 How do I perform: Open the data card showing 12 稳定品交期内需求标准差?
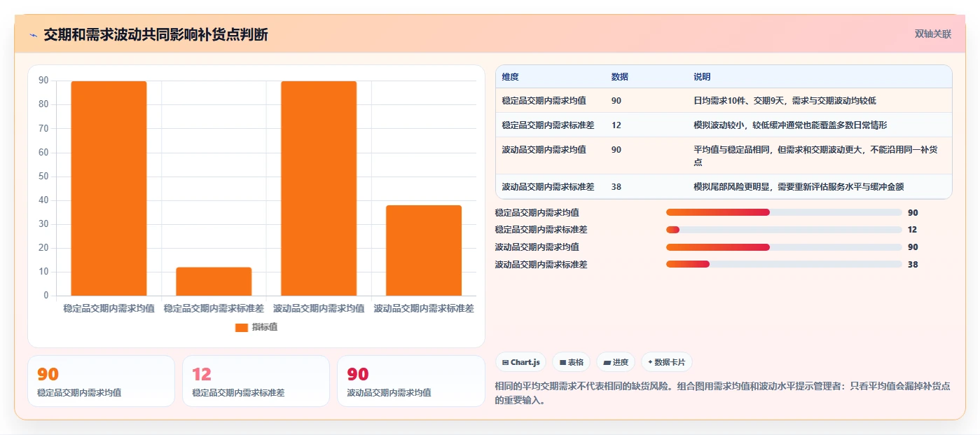(256, 381)
